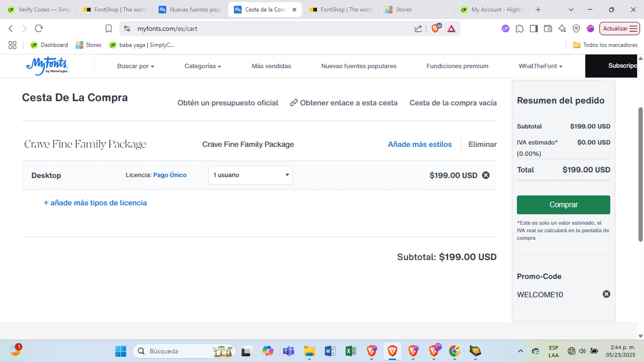Show hidden system tray icons
This screenshot has width=644, height=362.
pos(520,351)
